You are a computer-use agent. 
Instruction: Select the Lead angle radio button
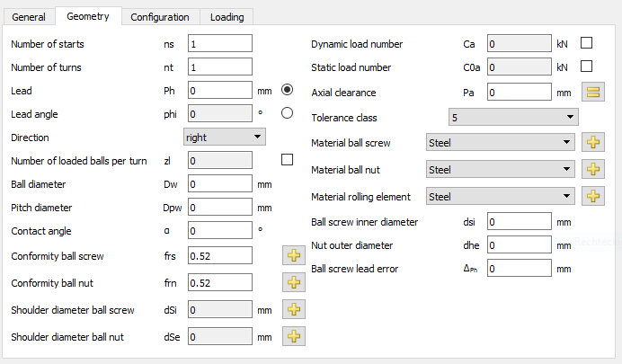288,113
